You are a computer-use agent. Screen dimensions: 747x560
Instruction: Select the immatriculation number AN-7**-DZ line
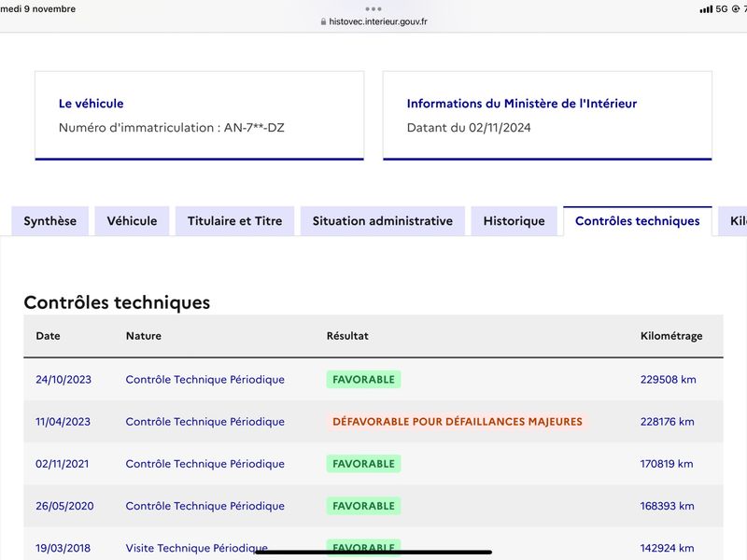coord(172,128)
